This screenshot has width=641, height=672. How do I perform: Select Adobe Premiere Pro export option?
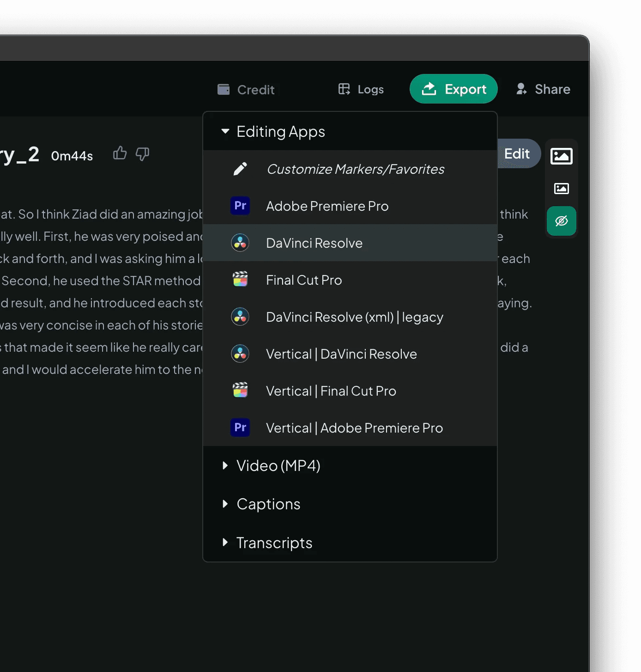pyautogui.click(x=350, y=206)
